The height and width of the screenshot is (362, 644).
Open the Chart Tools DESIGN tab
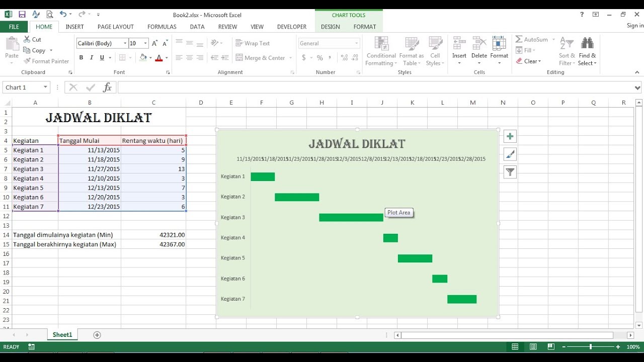pos(331,27)
